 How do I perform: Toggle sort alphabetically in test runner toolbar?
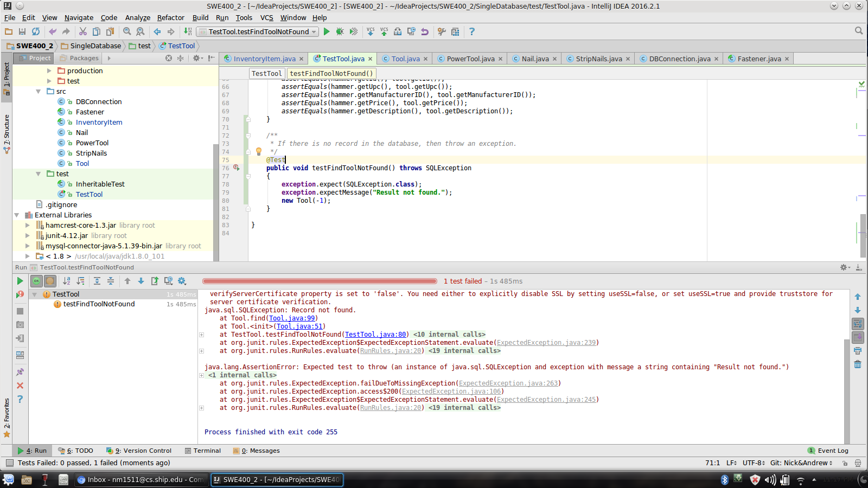tap(67, 281)
